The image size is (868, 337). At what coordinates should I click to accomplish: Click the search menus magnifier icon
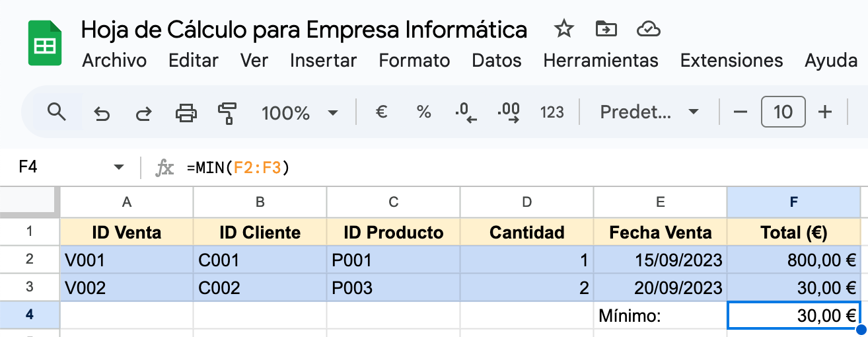[57, 112]
